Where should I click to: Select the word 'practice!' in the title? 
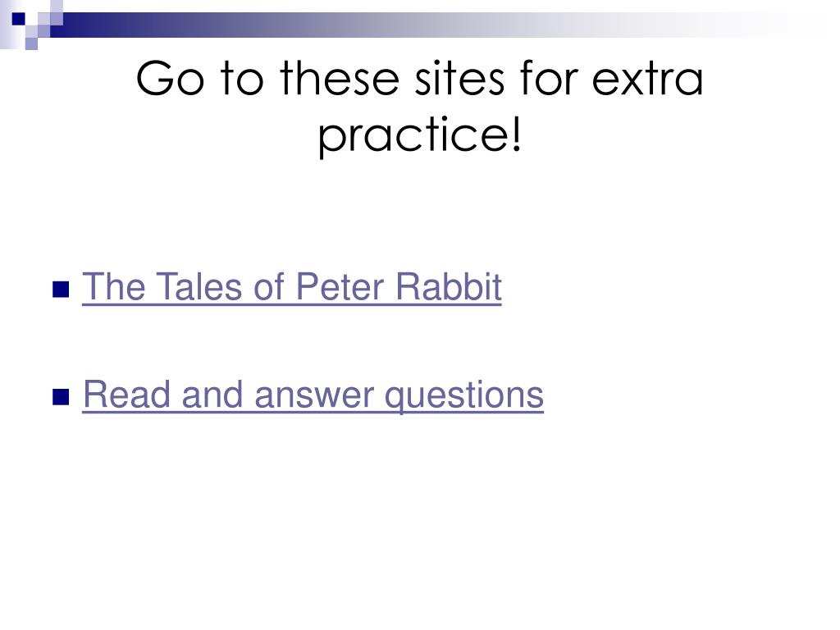[419, 135]
